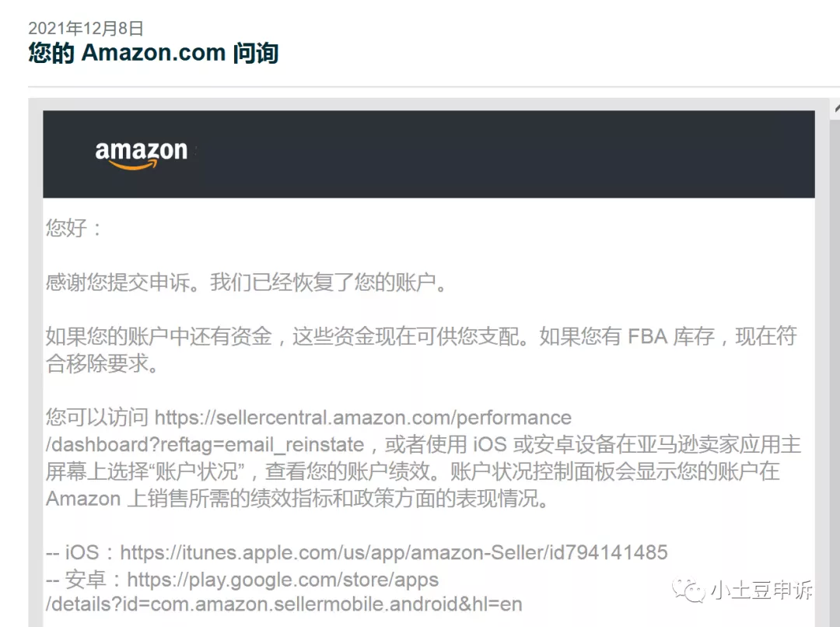The width and height of the screenshot is (840, 627).
Task: Click the -- 安卓： label
Action: pos(84,580)
